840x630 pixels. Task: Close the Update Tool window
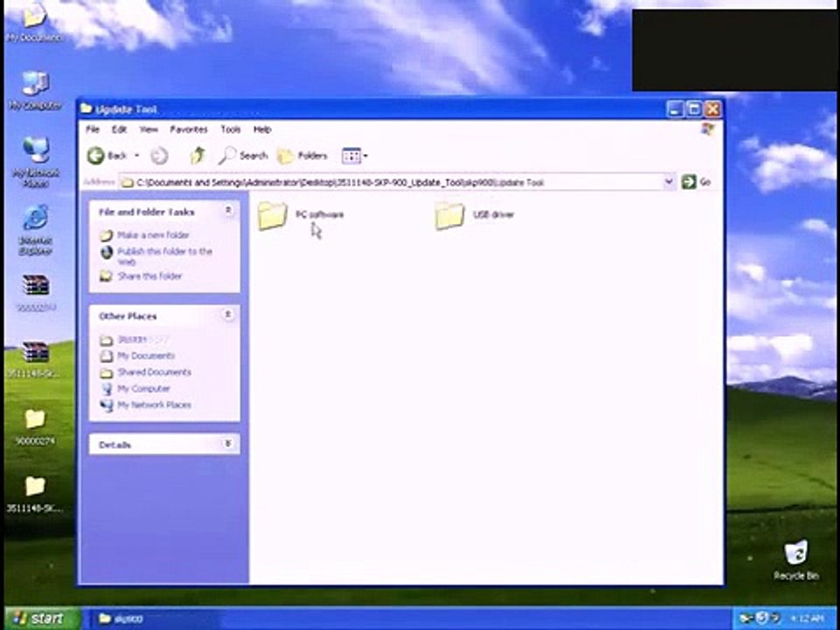click(x=712, y=109)
